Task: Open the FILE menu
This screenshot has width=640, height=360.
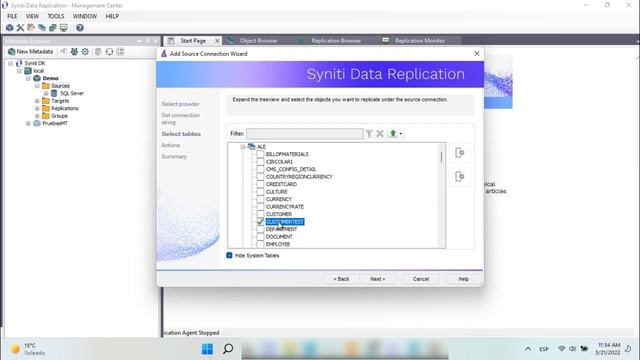Action: (x=12, y=16)
